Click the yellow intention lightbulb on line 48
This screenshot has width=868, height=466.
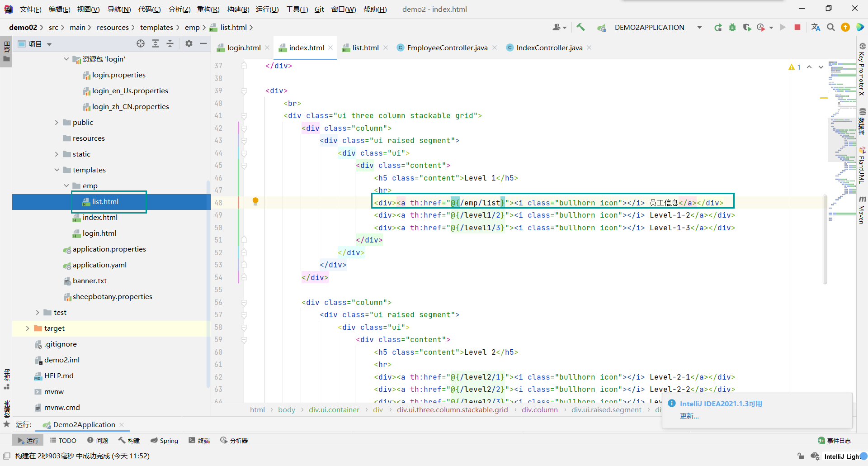tap(255, 201)
